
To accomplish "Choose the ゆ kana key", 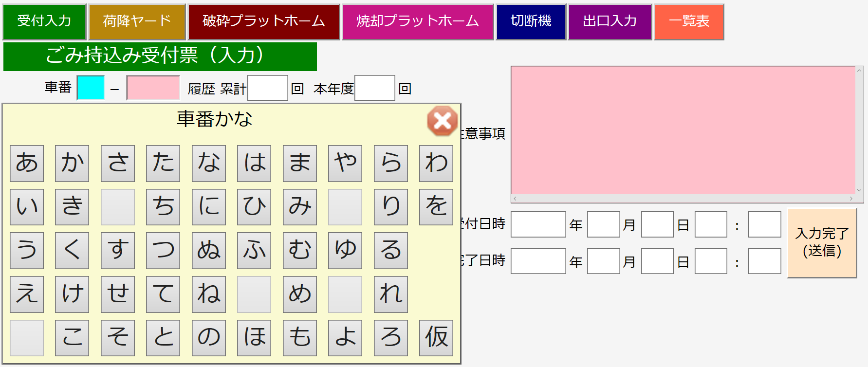I will tap(345, 251).
